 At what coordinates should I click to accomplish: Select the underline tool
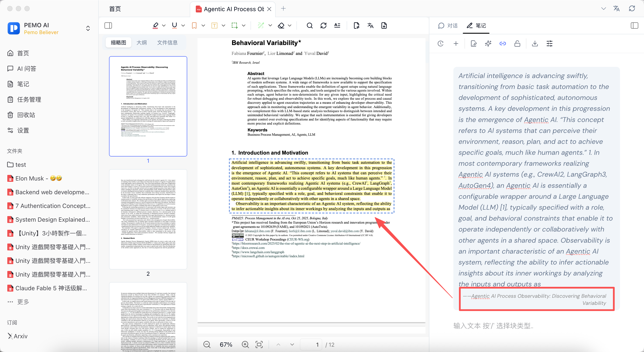pos(175,26)
